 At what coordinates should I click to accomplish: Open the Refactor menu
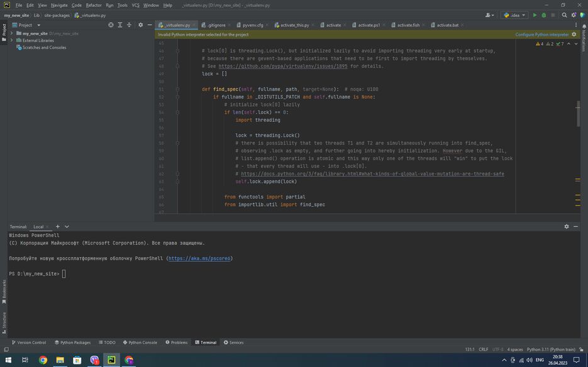click(94, 5)
